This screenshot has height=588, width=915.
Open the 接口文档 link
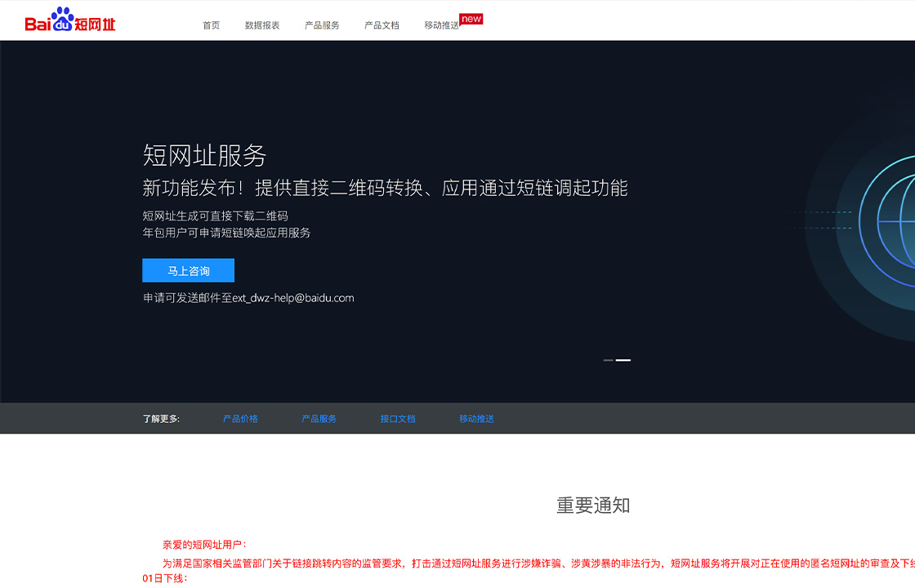tap(397, 418)
